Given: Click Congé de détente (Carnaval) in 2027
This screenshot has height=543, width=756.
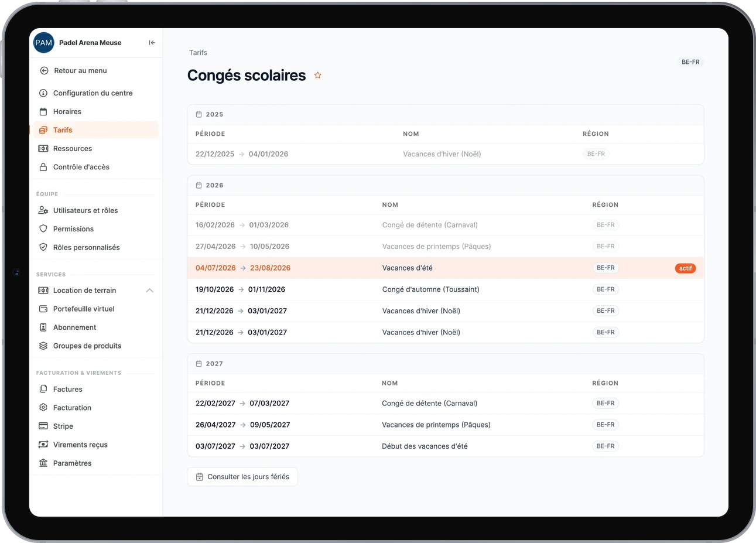Looking at the screenshot, I should (430, 404).
